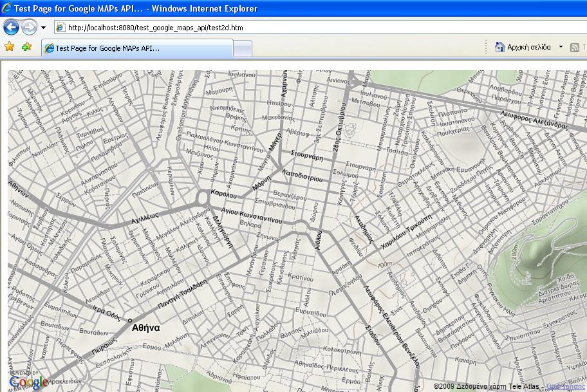The height and width of the screenshot is (392, 587).
Task: Expand the Home button dropdown arrow
Action: coord(561,47)
